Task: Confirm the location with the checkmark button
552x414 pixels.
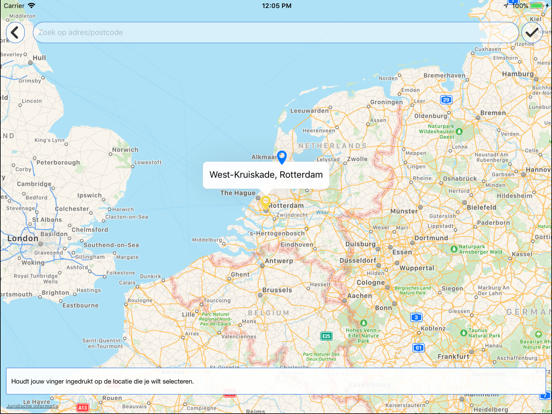Action: click(x=532, y=33)
